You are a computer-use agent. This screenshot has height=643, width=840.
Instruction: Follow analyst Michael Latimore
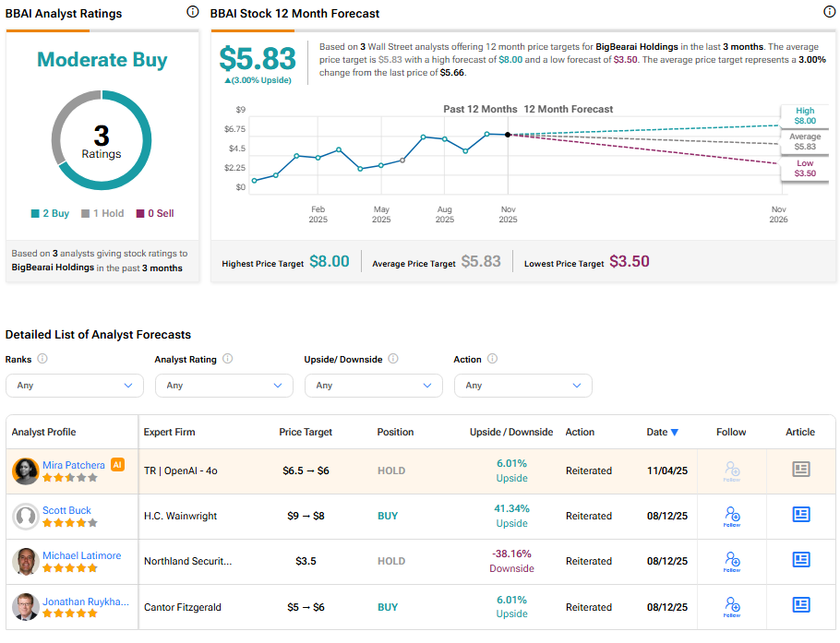click(x=731, y=561)
